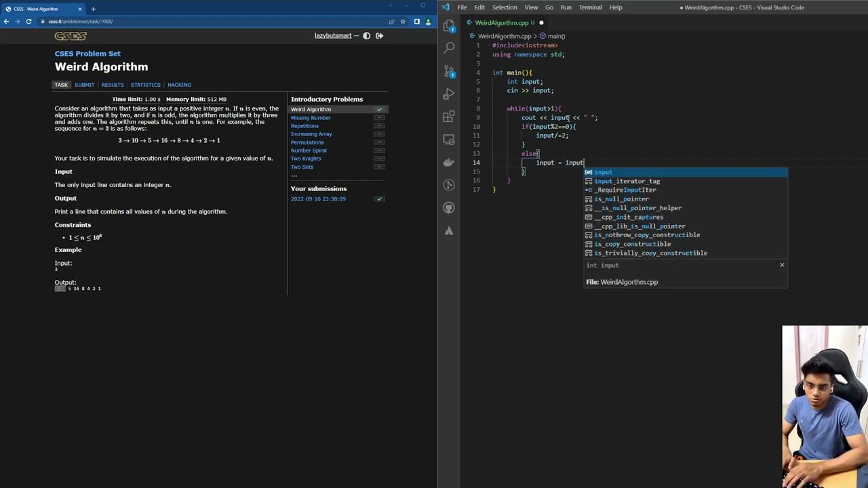The width and height of the screenshot is (868, 488).
Task: Open the Docker view icon
Action: pos(449,162)
